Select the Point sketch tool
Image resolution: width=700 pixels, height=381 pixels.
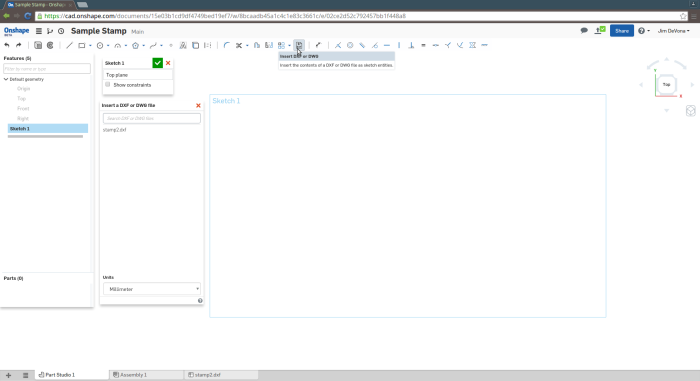point(171,45)
